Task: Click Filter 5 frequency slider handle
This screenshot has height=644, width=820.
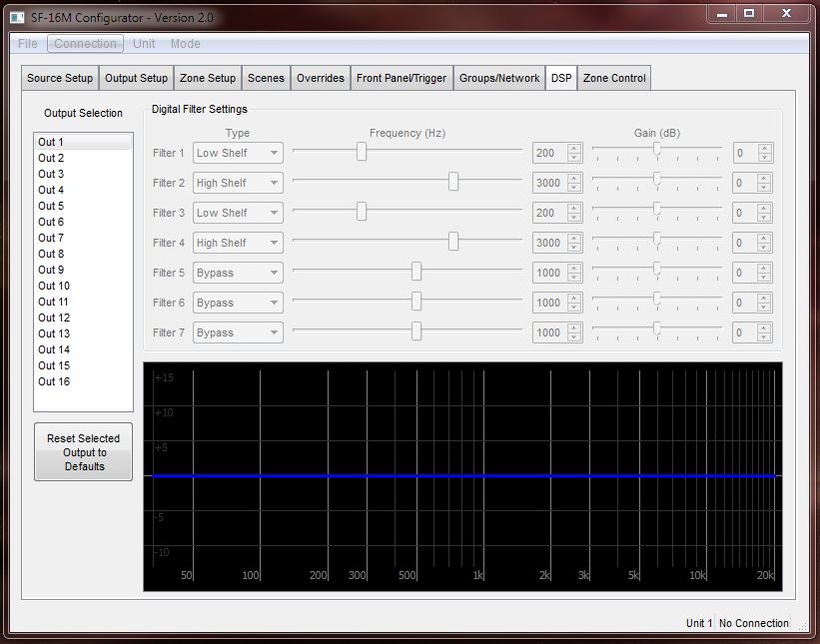Action: tap(416, 272)
